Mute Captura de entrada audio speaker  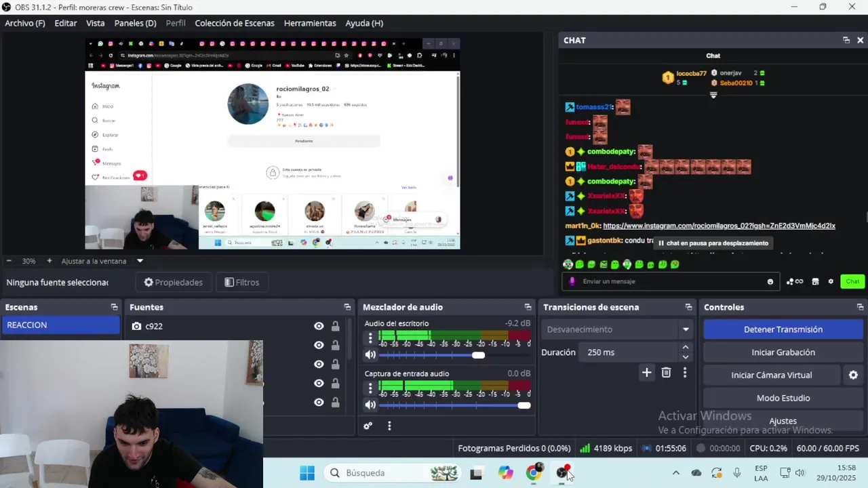(x=370, y=405)
